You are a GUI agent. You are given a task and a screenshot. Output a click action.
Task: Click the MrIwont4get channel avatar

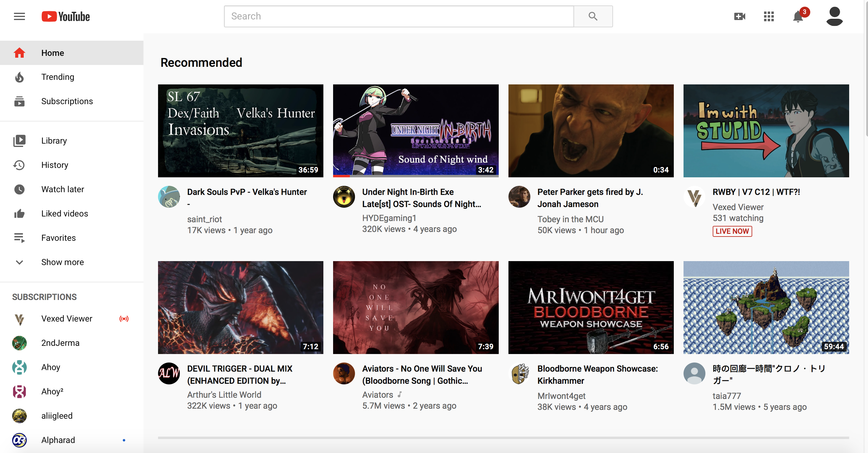click(x=519, y=373)
